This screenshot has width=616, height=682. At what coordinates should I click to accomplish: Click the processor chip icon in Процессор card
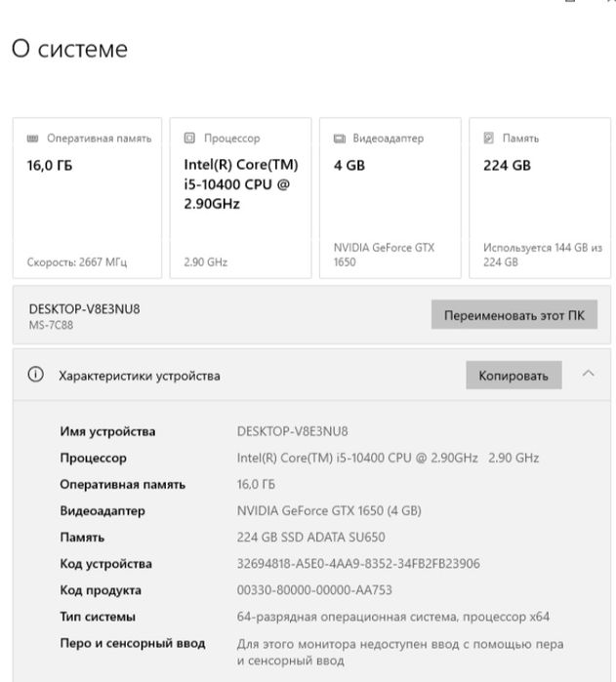coord(189,139)
